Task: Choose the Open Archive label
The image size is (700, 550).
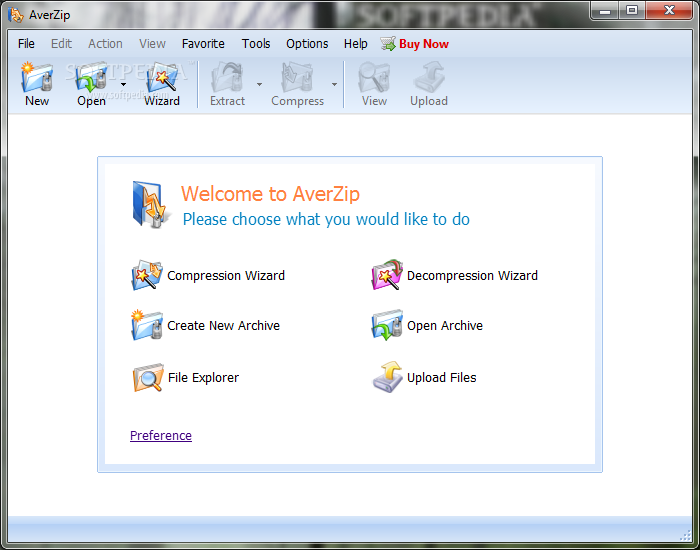Action: (445, 325)
